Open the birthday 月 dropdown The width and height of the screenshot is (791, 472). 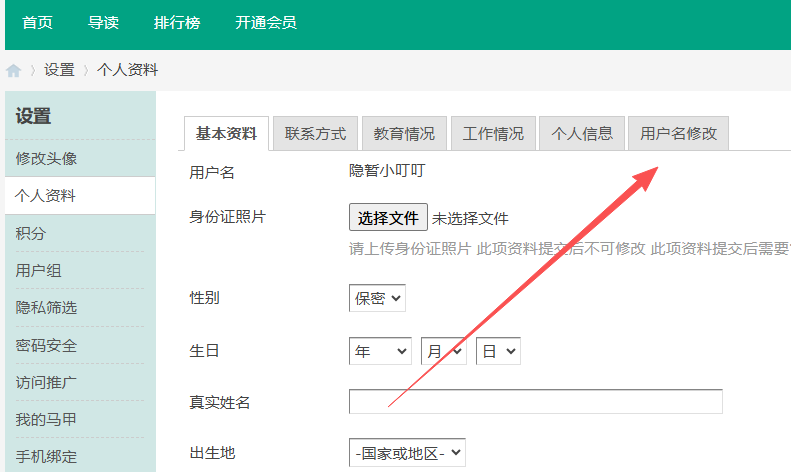[443, 351]
